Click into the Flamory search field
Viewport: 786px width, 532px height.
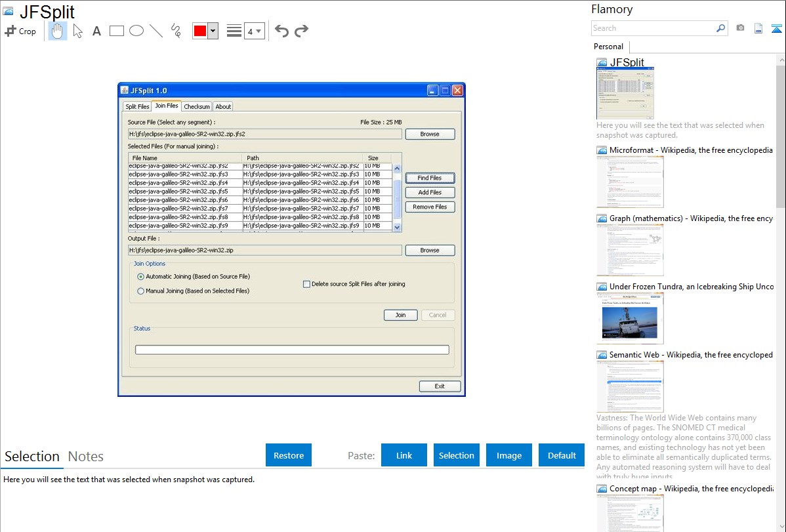(x=653, y=28)
